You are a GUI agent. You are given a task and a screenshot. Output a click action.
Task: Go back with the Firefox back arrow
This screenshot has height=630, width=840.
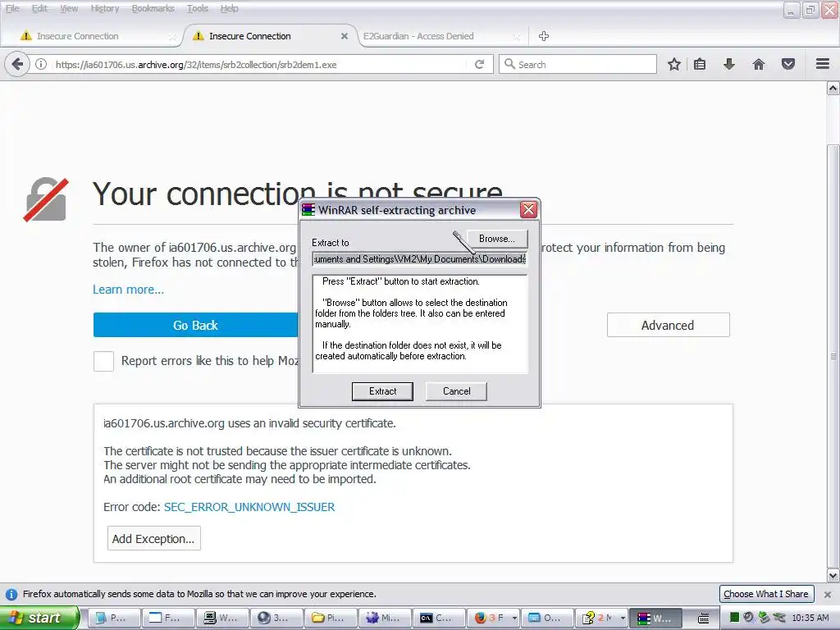[17, 64]
